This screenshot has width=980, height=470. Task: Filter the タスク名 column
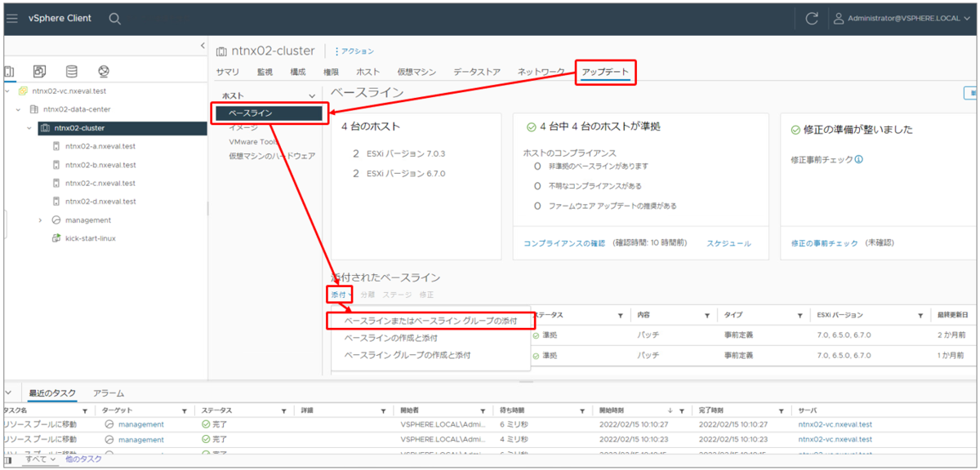(x=86, y=410)
